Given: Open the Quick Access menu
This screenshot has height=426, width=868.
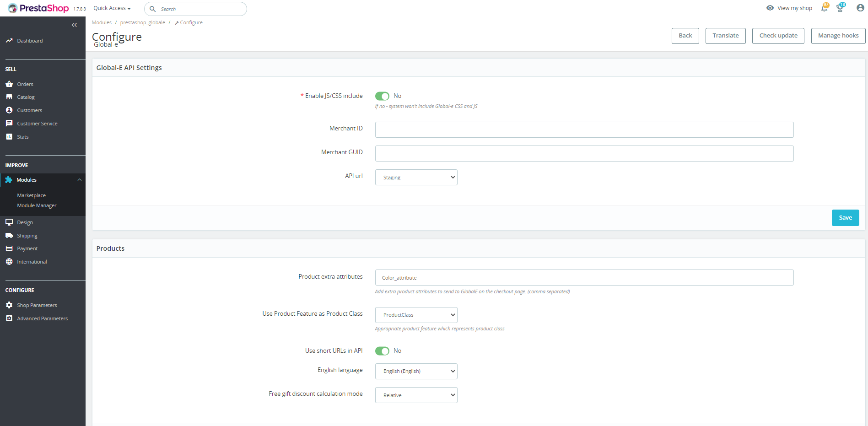Looking at the screenshot, I should tap(111, 8).
